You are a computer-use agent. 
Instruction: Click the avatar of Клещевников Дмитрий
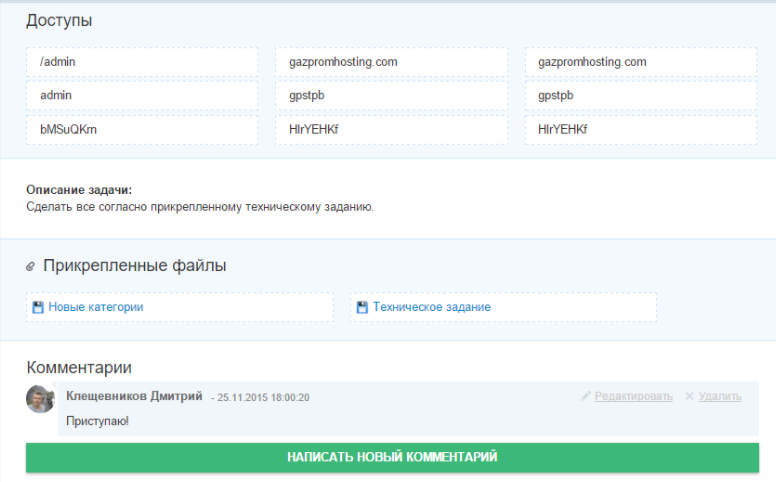(x=40, y=399)
